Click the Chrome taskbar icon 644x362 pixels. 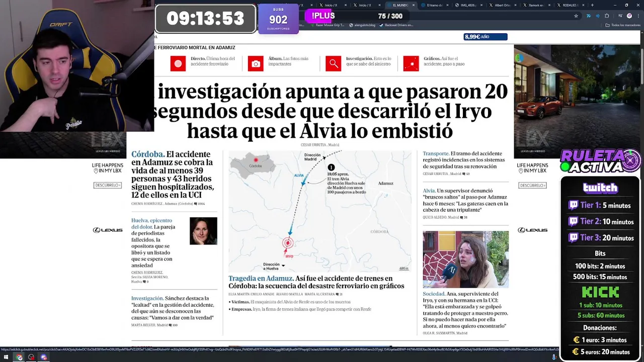[x=19, y=357]
